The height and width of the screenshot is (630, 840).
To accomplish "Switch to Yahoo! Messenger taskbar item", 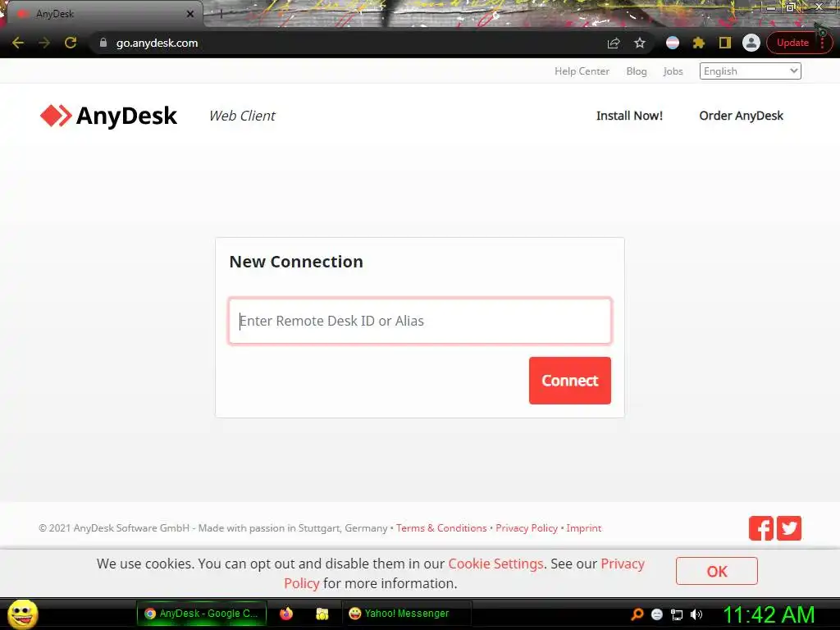I will point(406,614).
